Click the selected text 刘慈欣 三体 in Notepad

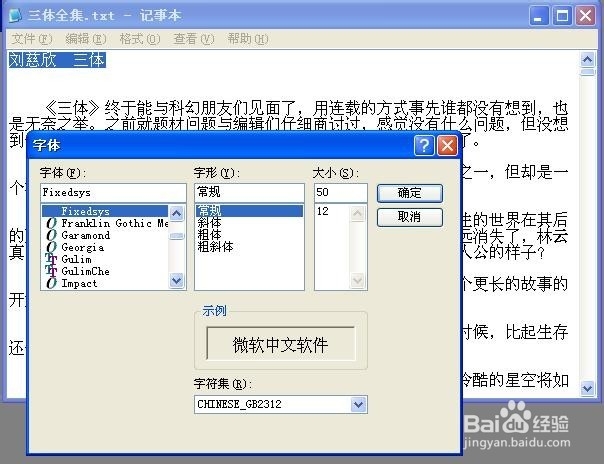coord(57,60)
